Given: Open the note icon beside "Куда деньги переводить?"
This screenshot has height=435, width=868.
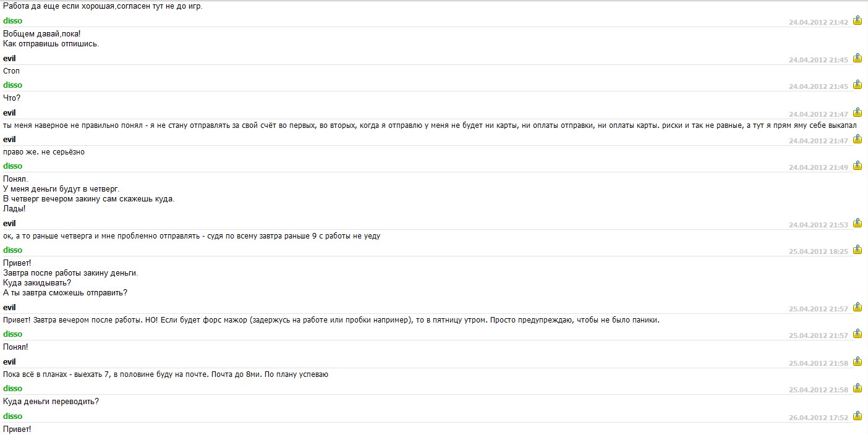Looking at the screenshot, I should 857,388.
